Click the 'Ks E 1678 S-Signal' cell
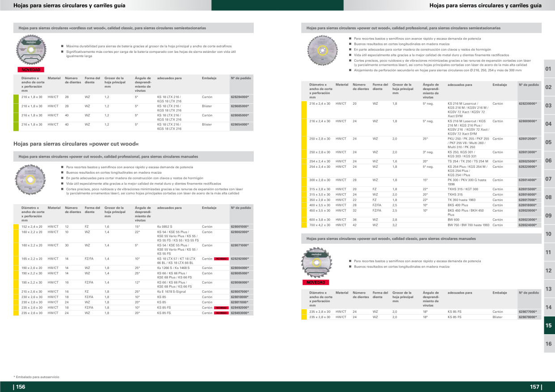 click(x=171, y=292)
